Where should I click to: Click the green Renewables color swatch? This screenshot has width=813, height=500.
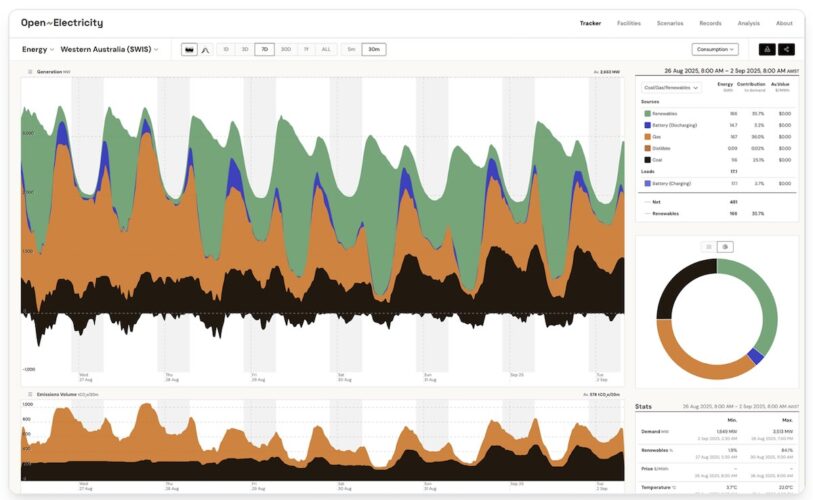pos(647,113)
